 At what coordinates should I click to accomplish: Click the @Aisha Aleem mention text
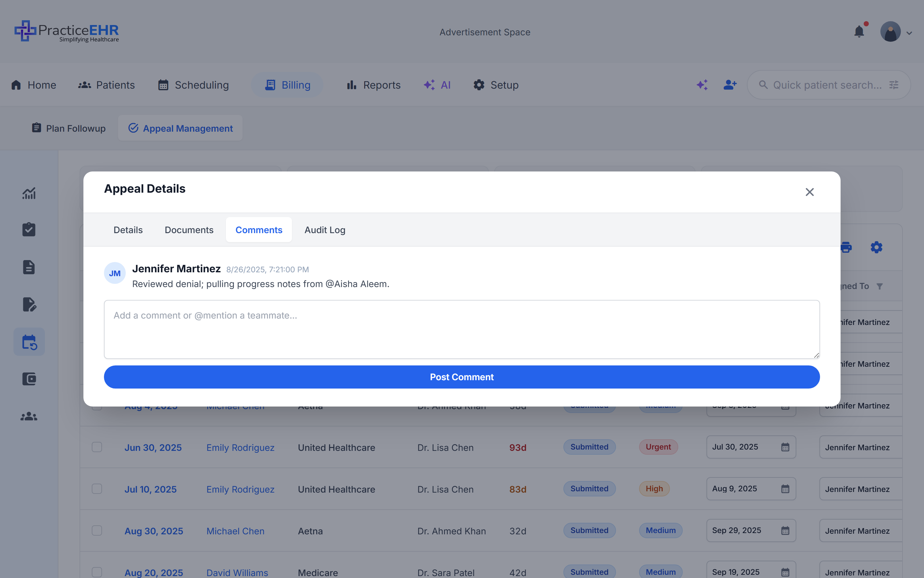[356, 284]
